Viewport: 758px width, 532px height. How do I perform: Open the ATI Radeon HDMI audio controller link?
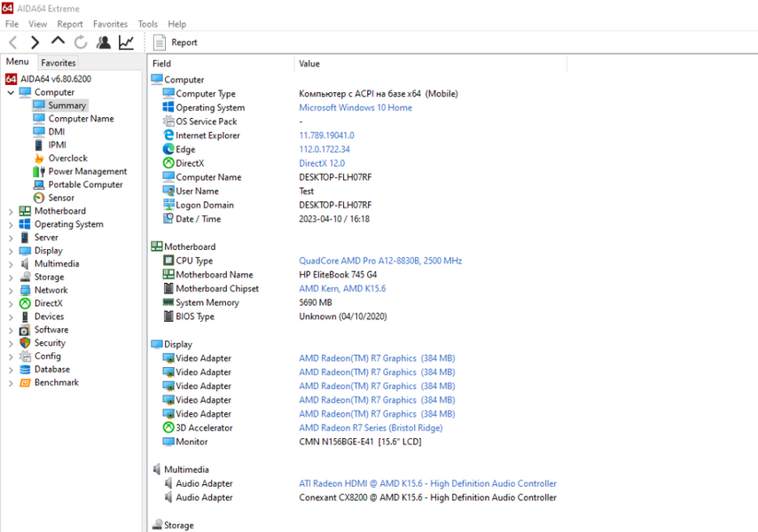(427, 483)
